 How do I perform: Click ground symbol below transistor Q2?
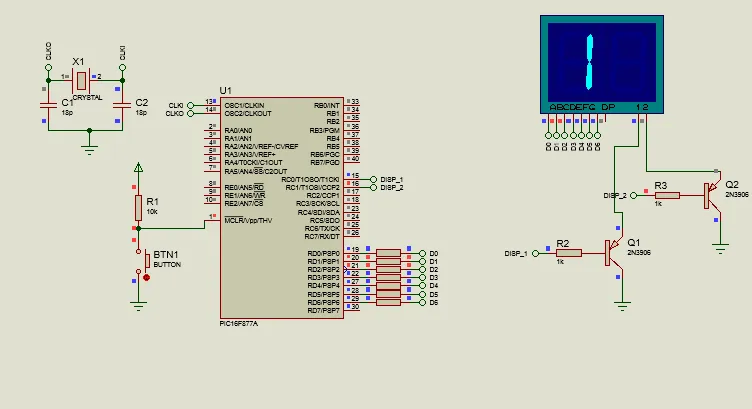[x=720, y=249]
